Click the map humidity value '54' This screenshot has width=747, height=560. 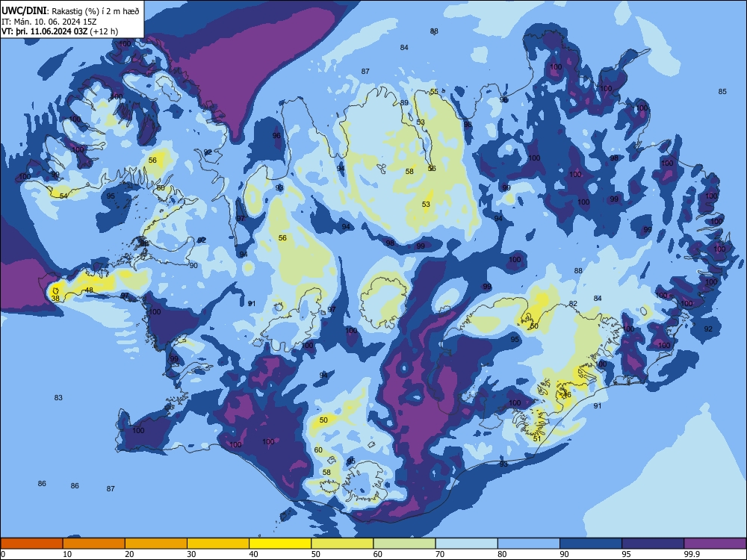click(x=63, y=196)
